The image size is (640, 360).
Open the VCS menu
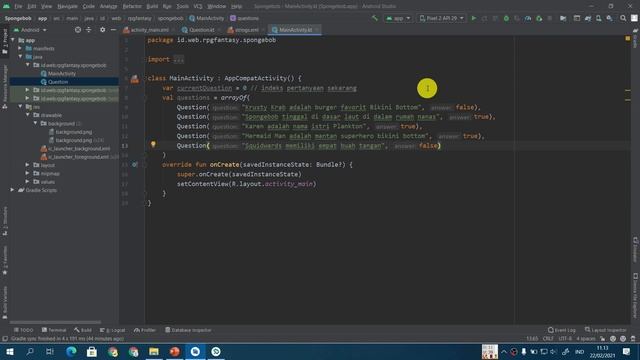tap(198, 6)
